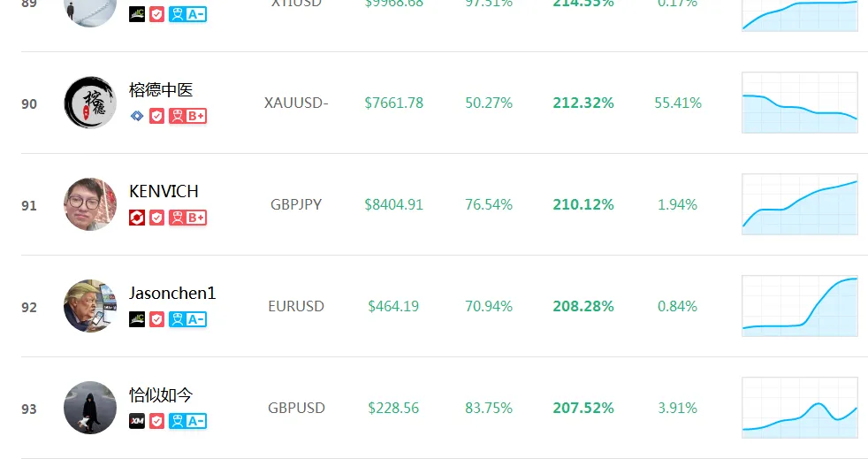Viewport: 868px width, 459px height.
Task: Click the red shield badge under 恰似如今
Action: (x=156, y=421)
